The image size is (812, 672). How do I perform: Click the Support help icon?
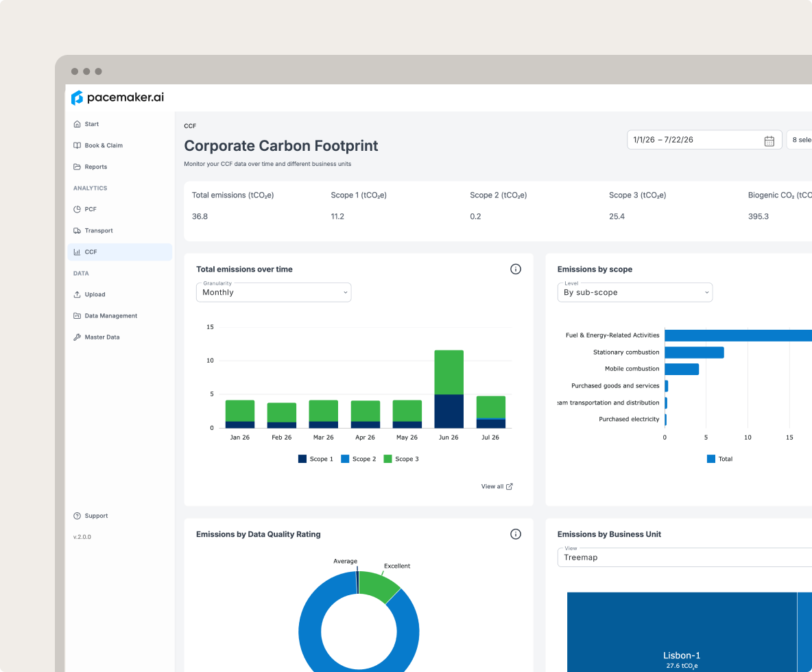(x=77, y=516)
